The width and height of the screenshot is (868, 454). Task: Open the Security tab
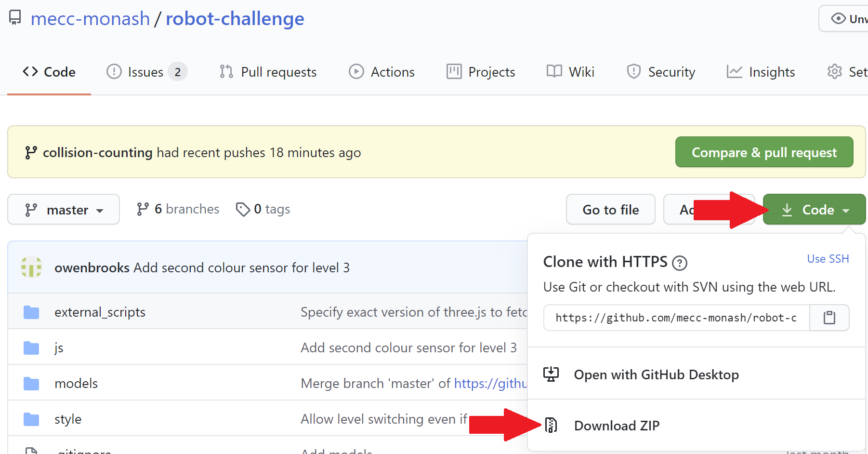[661, 72]
